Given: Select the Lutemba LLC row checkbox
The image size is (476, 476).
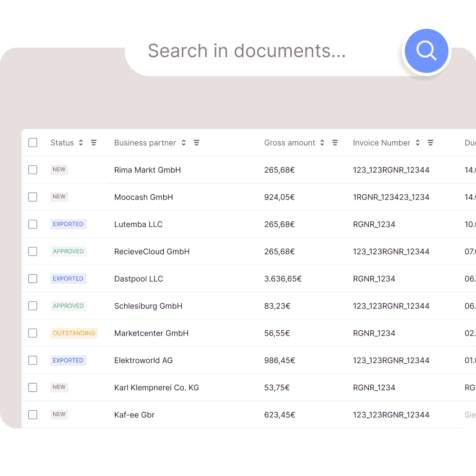Looking at the screenshot, I should tap(33, 224).
